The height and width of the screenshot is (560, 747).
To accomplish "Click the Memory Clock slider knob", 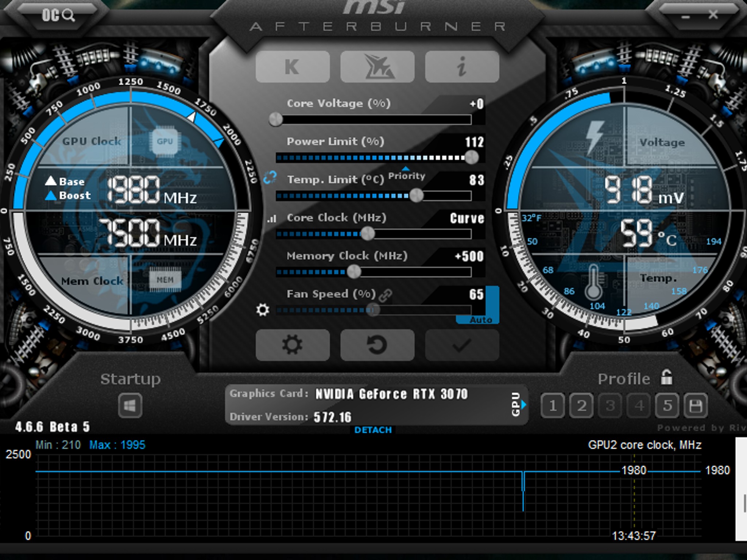I will pyautogui.click(x=353, y=272).
